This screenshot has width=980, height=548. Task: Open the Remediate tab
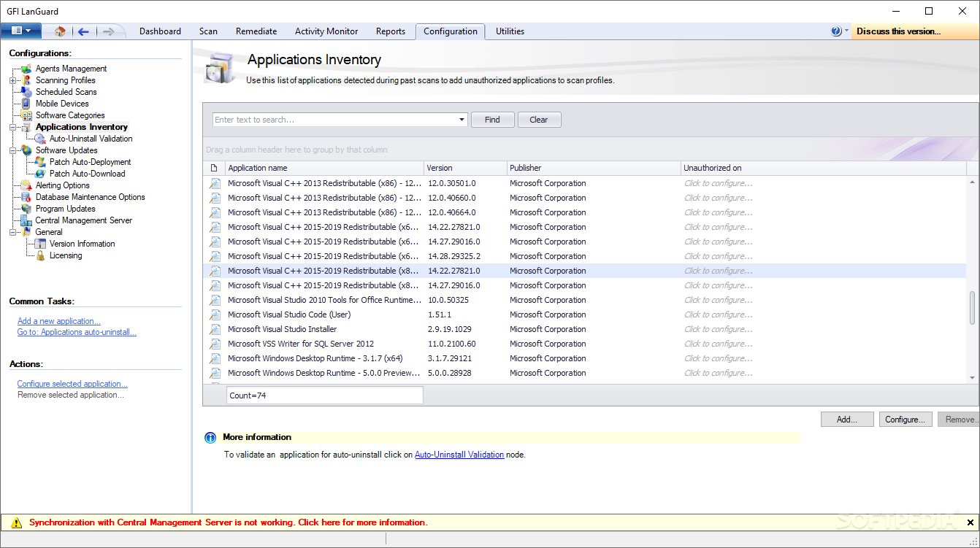point(256,31)
